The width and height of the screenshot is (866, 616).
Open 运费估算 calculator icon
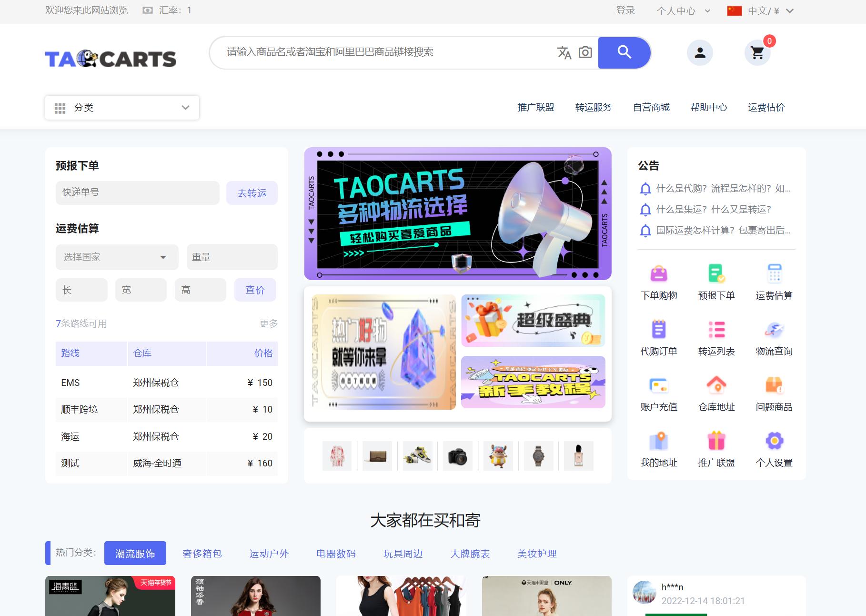(773, 274)
